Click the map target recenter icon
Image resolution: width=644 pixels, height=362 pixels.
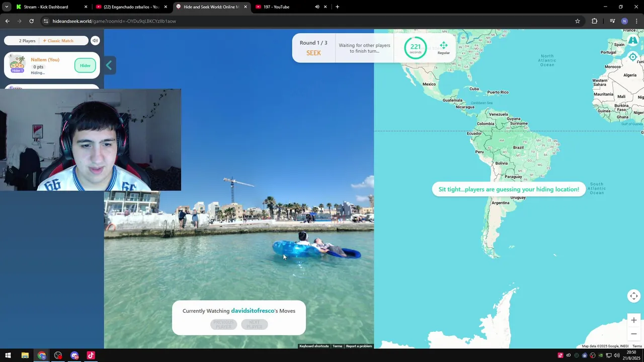pos(633,57)
